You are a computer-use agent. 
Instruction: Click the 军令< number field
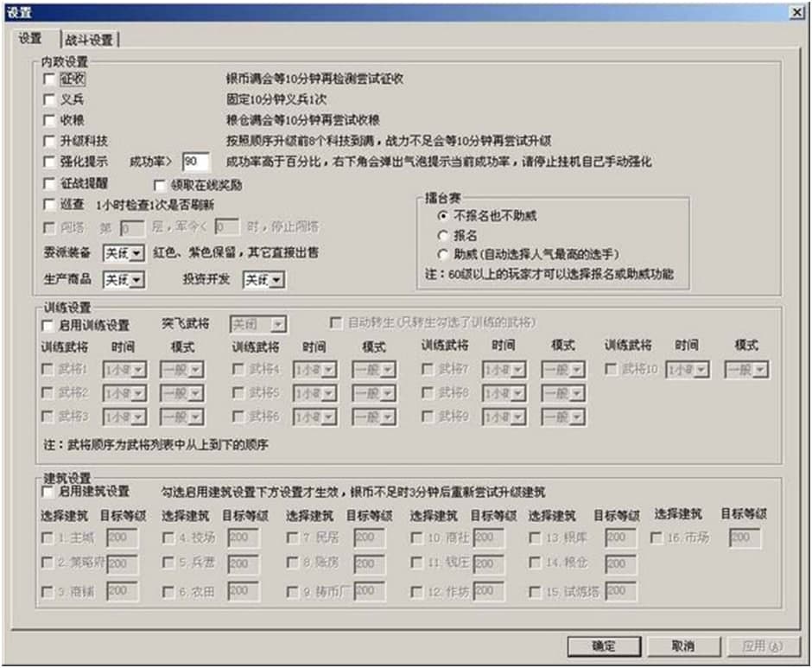(227, 227)
